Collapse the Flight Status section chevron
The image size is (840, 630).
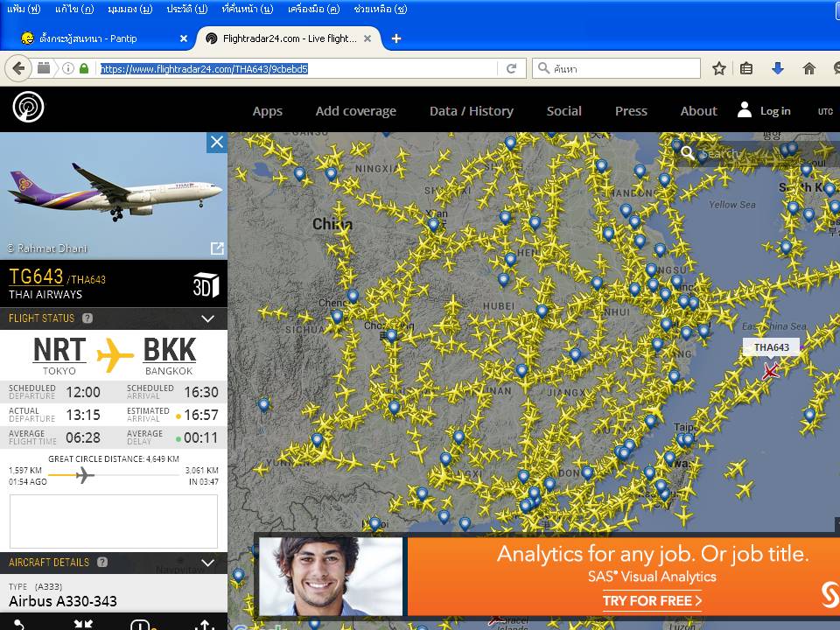tap(208, 318)
